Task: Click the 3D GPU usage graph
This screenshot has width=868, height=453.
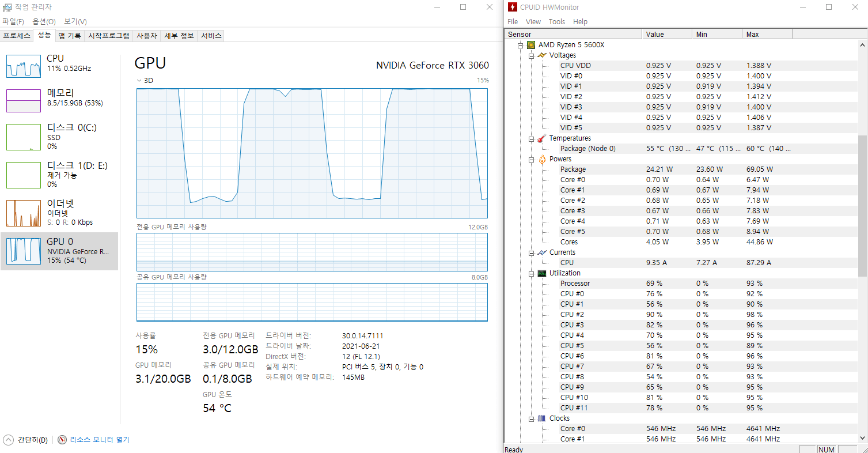Action: [x=312, y=153]
